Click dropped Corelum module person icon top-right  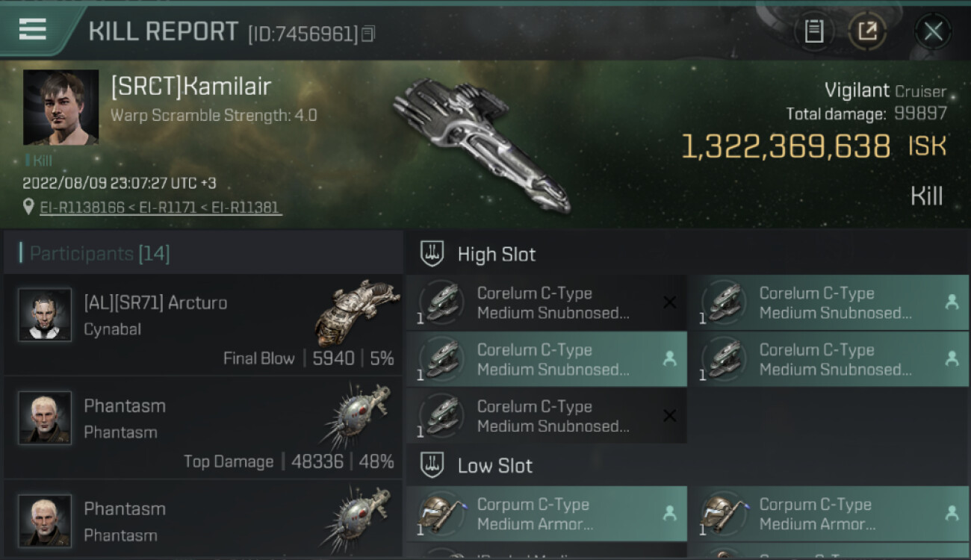click(x=952, y=302)
